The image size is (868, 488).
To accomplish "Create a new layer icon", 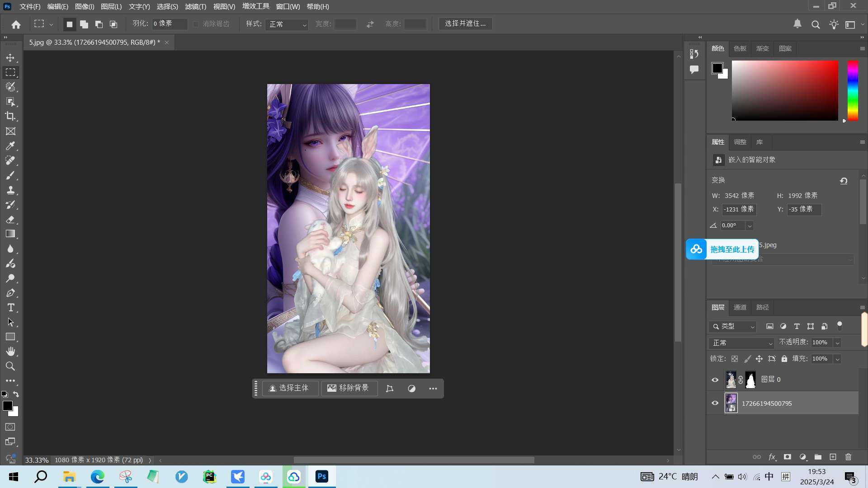I will click(x=833, y=457).
